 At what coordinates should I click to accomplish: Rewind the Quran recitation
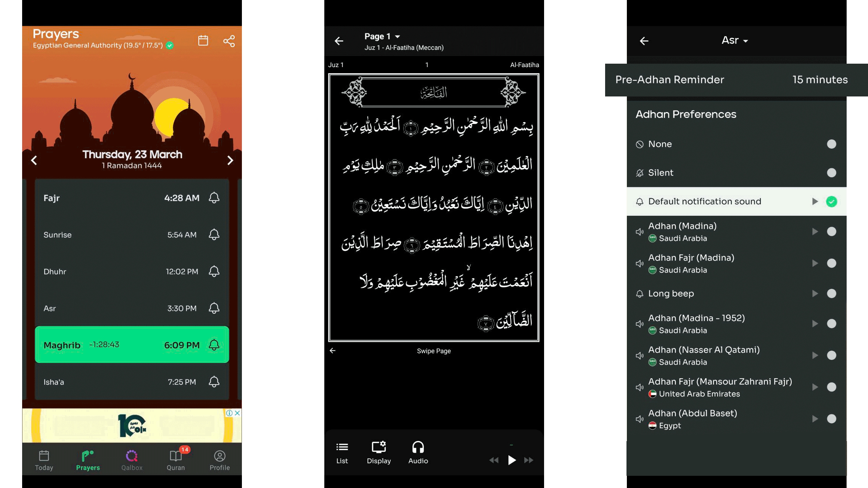click(x=494, y=460)
